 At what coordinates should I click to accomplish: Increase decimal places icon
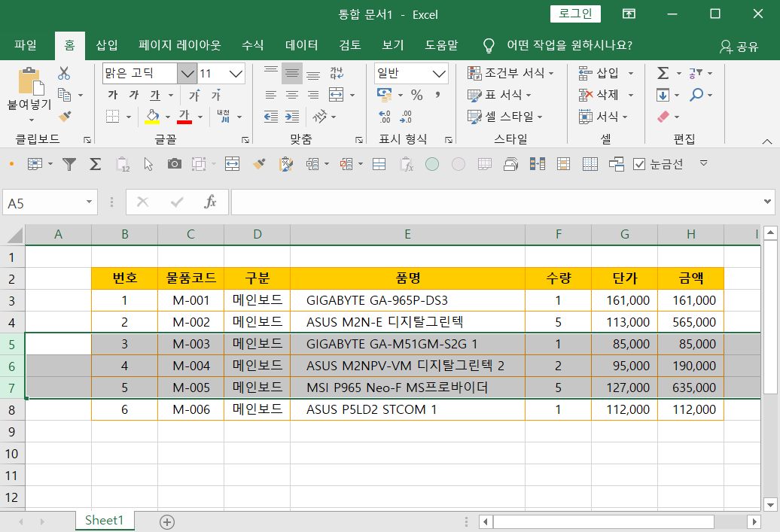point(385,117)
